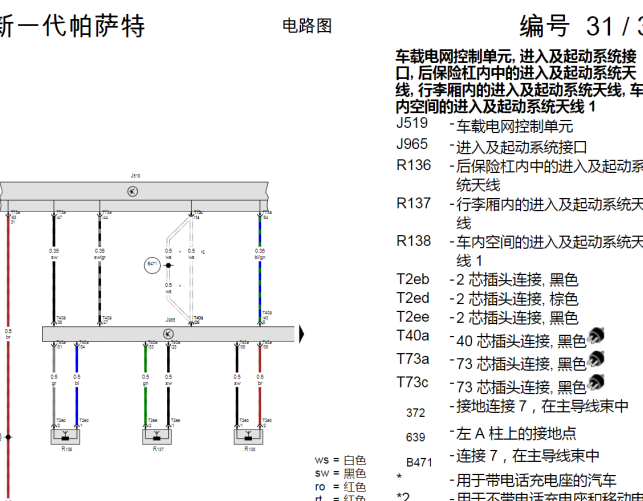Click the R138 antenna component symbol in diagram
Screen dimensions: 643x501
click(248, 437)
